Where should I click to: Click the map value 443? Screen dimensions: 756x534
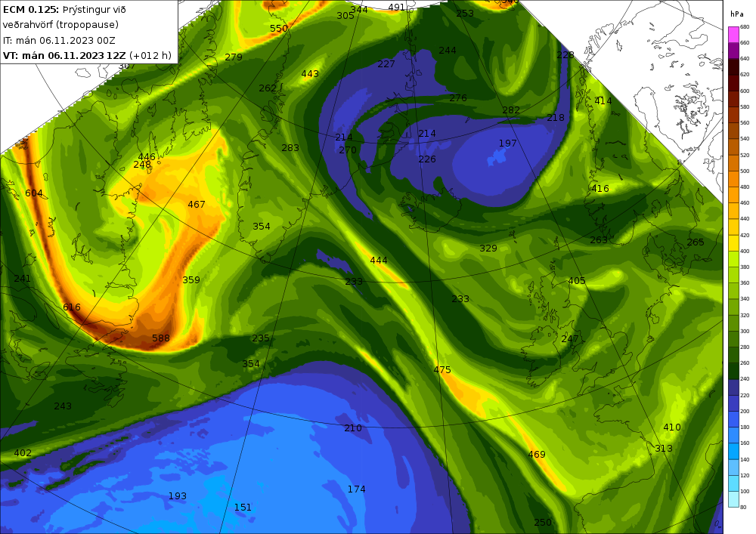tap(310, 74)
